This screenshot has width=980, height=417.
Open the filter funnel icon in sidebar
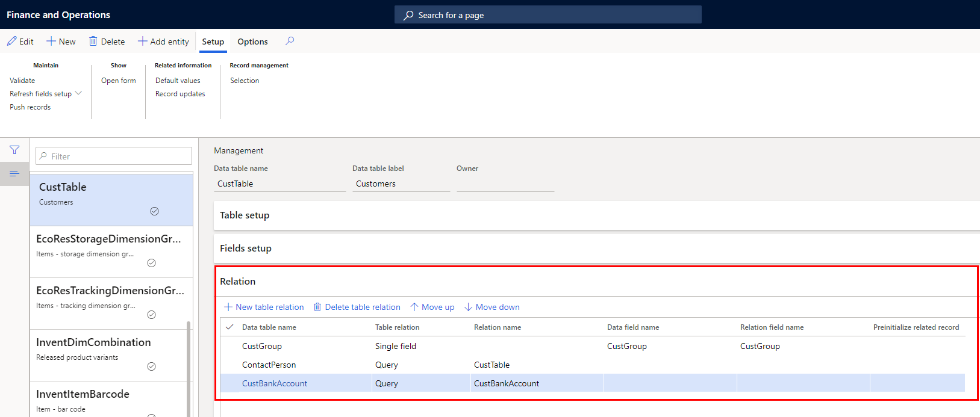pyautogui.click(x=14, y=150)
